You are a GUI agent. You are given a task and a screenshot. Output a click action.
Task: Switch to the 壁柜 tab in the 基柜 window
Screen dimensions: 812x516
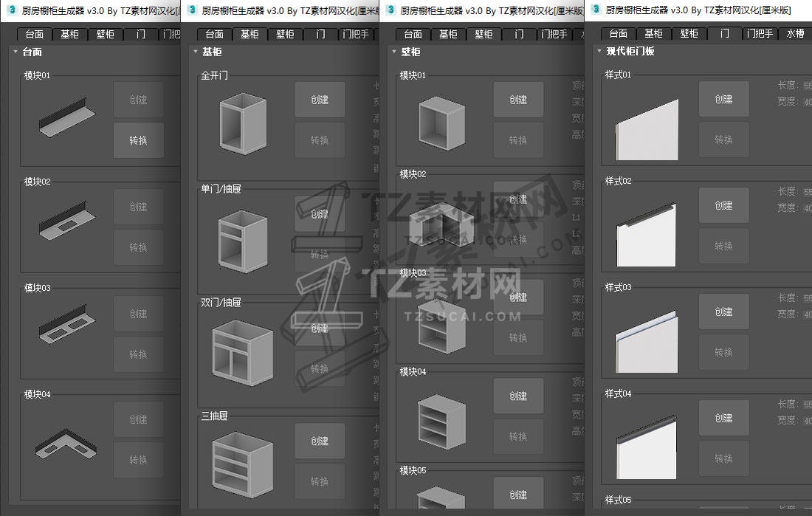pos(286,34)
